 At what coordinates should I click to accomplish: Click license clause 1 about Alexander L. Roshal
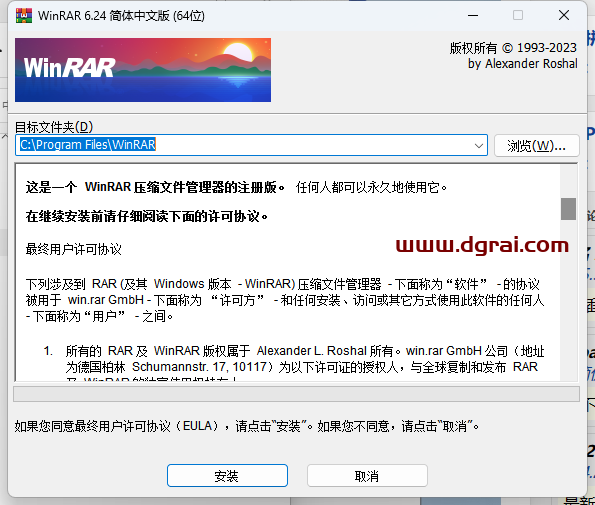pos(294,362)
